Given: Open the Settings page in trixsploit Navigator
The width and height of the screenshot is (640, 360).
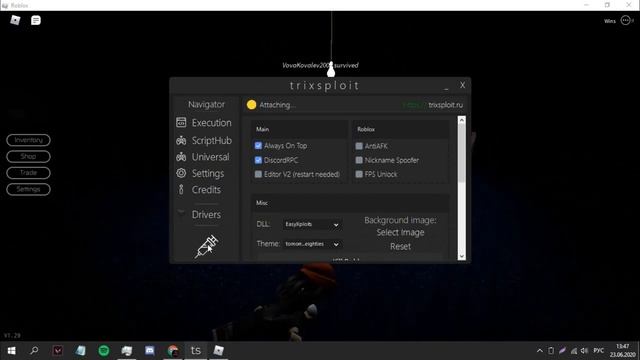Looking at the screenshot, I should pyautogui.click(x=208, y=173).
